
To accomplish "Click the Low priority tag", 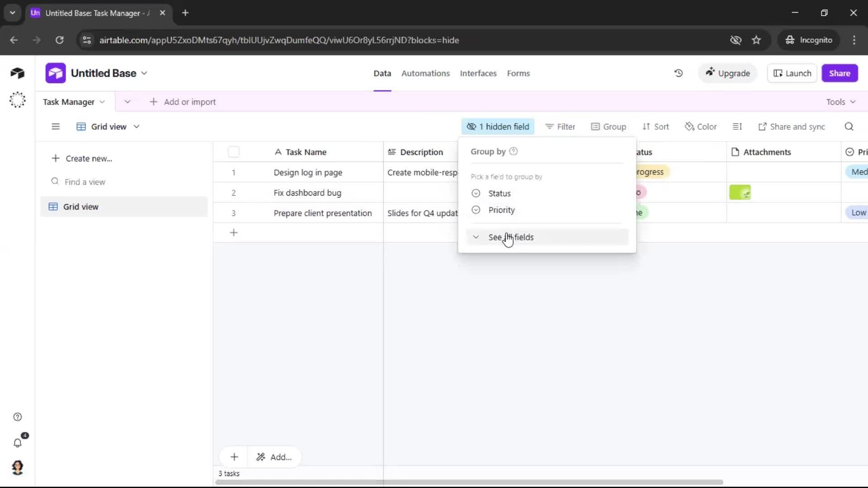I will coord(858,213).
